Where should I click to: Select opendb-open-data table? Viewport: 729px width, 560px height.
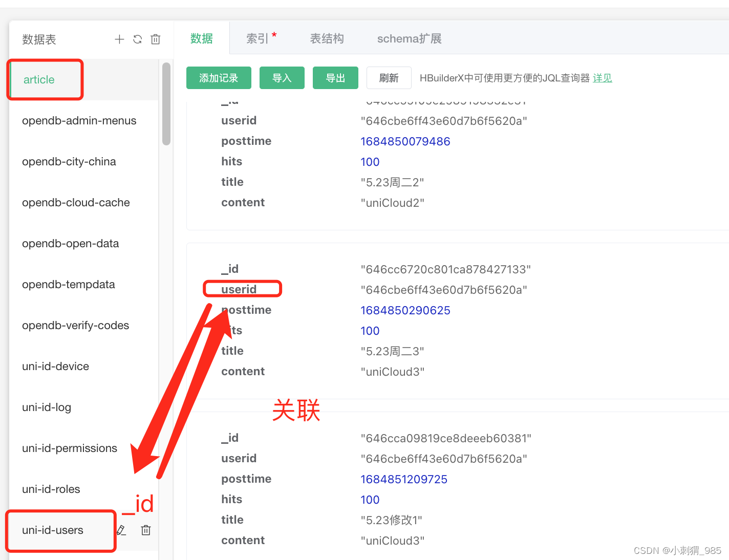84,244
